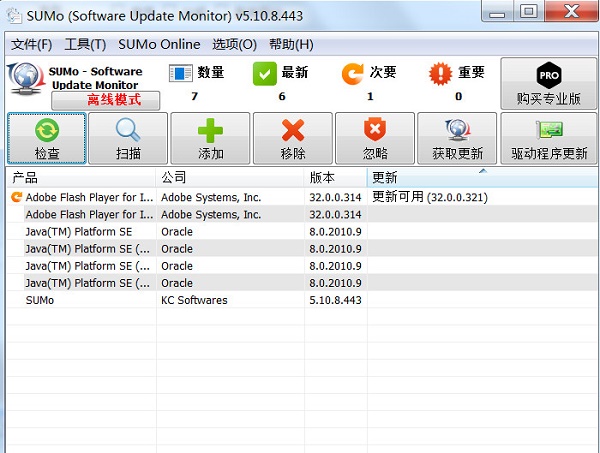
Task: Select the SUMo product row
Action: pyautogui.click(x=302, y=300)
